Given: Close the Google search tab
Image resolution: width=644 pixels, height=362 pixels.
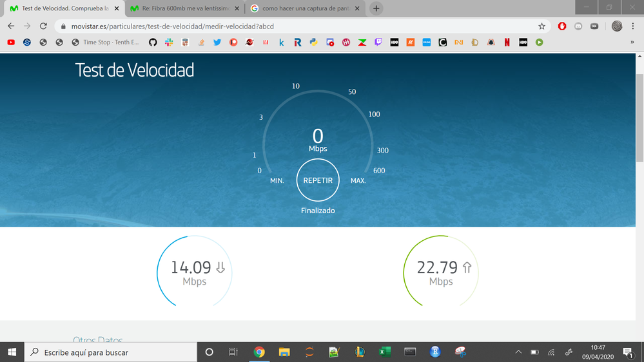Looking at the screenshot, I should tap(357, 8).
